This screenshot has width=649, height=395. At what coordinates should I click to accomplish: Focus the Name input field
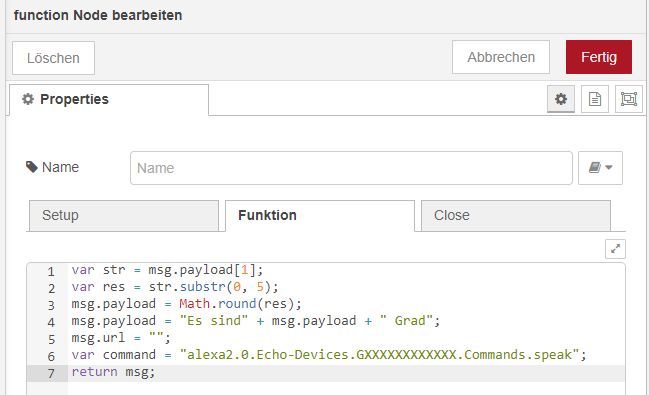[x=351, y=168]
